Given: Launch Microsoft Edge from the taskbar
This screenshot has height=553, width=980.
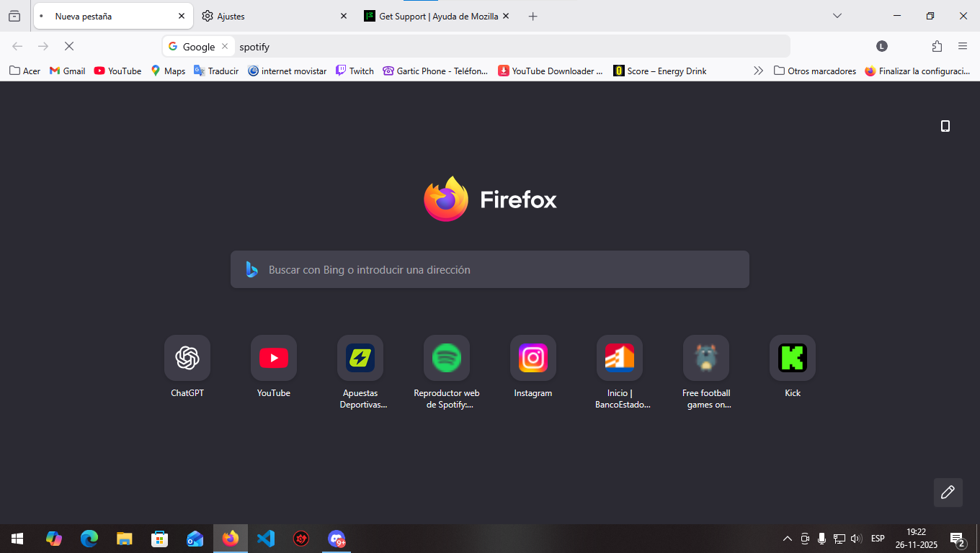Looking at the screenshot, I should (89, 539).
